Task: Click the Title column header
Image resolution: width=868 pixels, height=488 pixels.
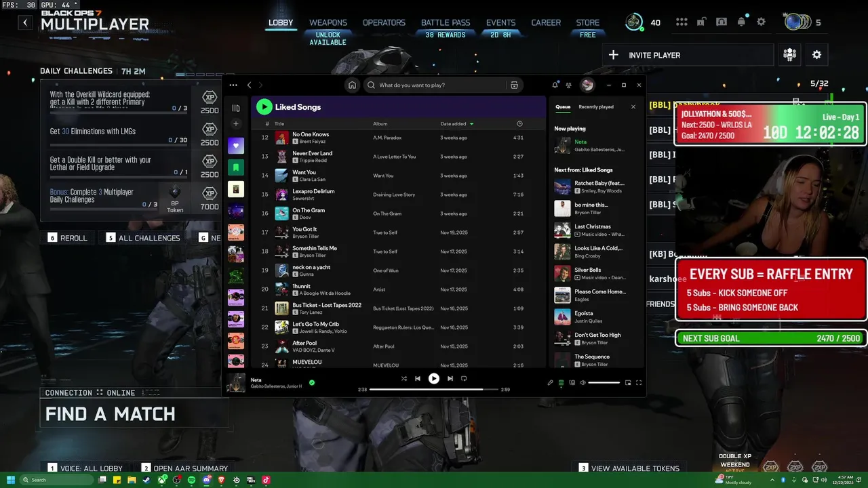Action: coord(279,124)
